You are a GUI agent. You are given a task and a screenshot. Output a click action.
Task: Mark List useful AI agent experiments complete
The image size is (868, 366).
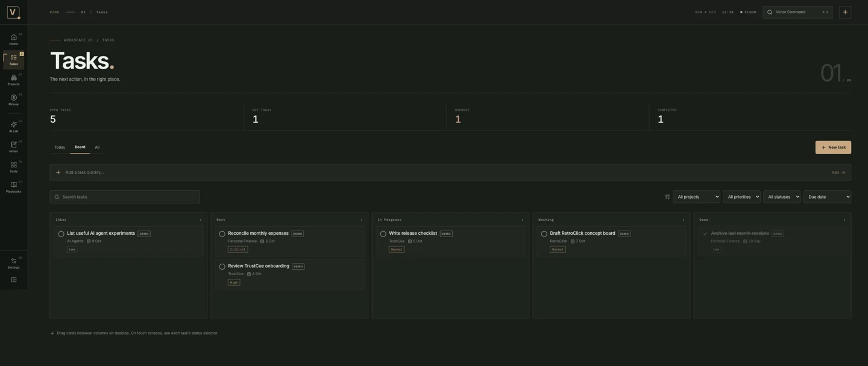coord(61,234)
